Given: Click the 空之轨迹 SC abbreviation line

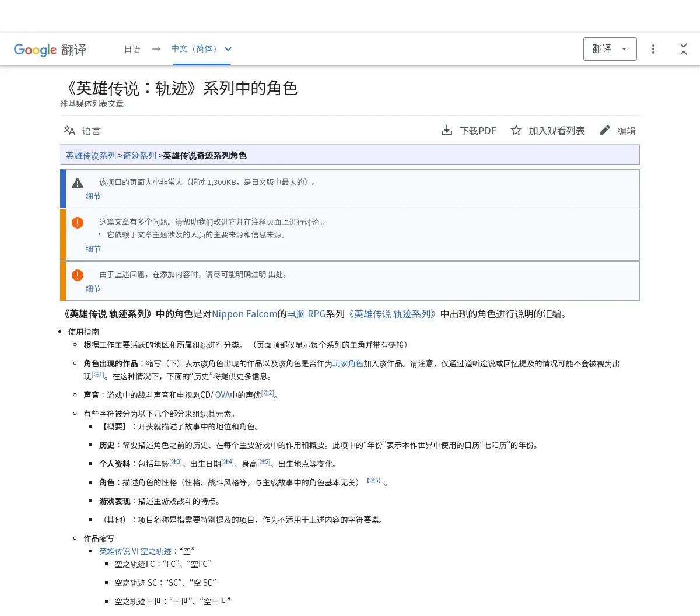Looking at the screenshot, I should (165, 583).
